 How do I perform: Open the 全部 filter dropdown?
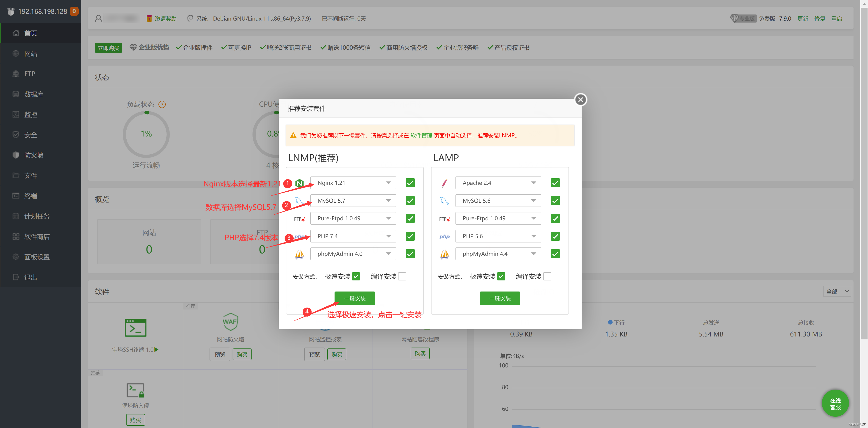pos(837,292)
